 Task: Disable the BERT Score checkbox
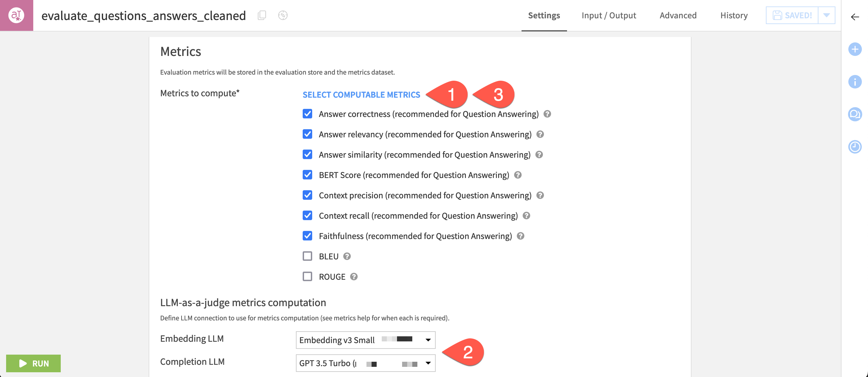308,175
